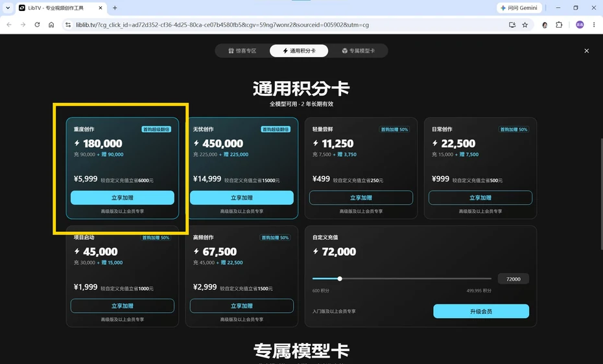Go back in browser history
The width and height of the screenshot is (603, 364).
(x=9, y=25)
